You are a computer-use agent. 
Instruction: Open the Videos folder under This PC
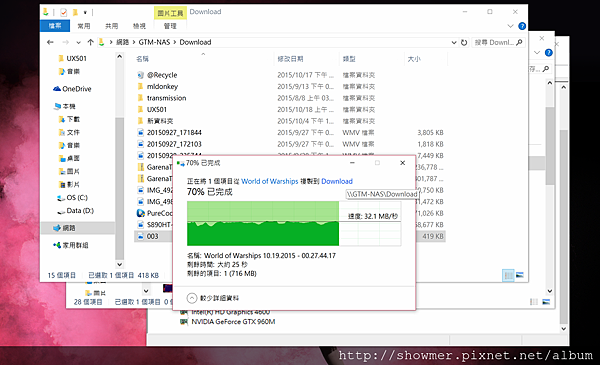click(73, 184)
